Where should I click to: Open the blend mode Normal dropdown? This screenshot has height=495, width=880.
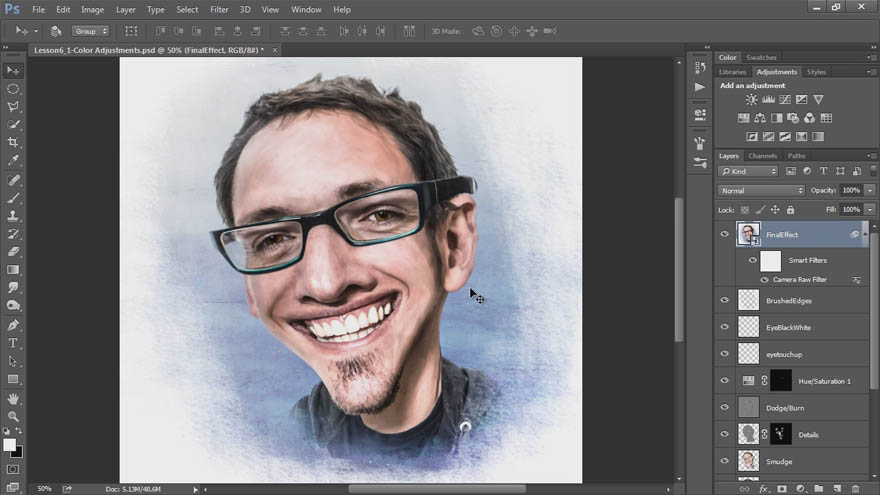[762, 191]
